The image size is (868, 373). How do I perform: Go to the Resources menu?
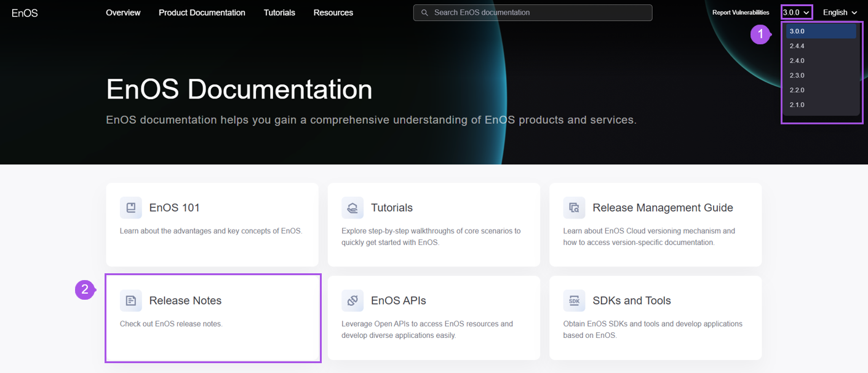click(333, 12)
